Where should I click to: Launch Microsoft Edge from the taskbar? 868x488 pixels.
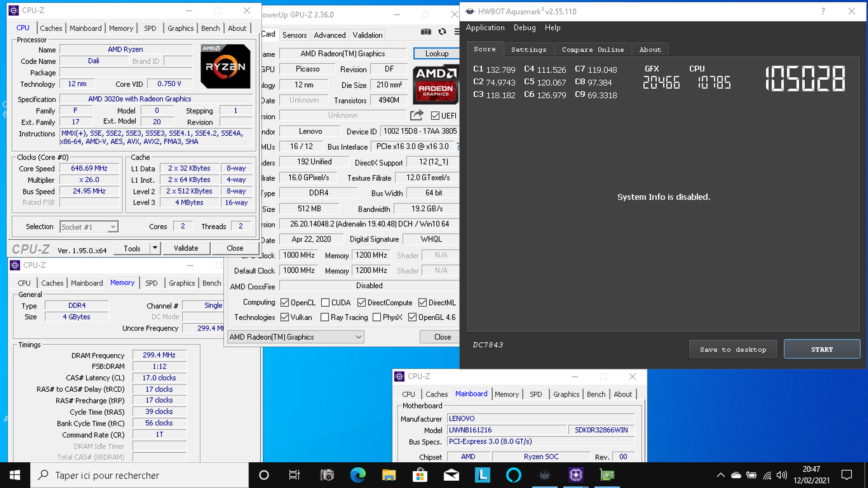coord(358,475)
